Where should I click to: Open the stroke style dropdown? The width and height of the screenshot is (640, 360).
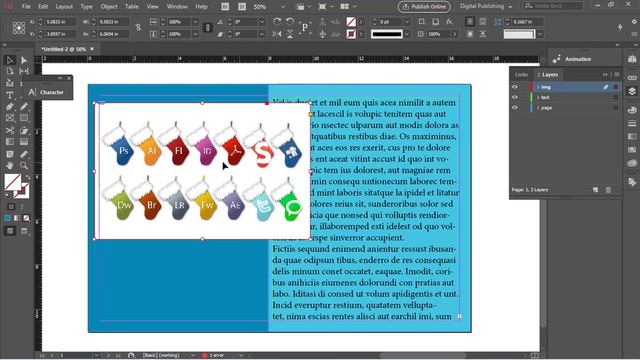(x=407, y=34)
